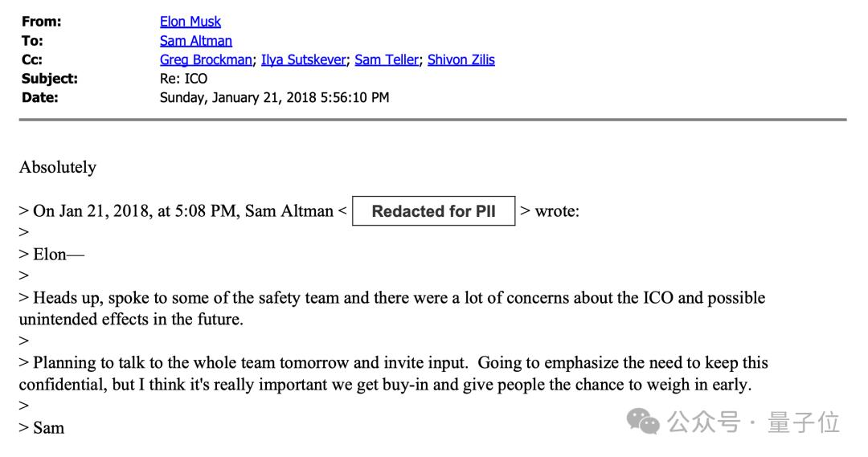
Task: Click Sam Teller in the Cc line
Action: click(x=387, y=59)
